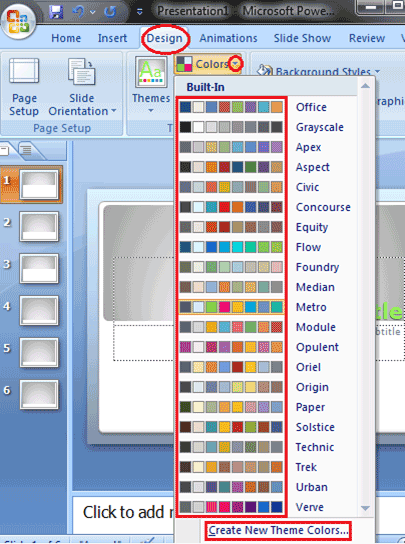Open the Animations ribbon tab

[228, 38]
